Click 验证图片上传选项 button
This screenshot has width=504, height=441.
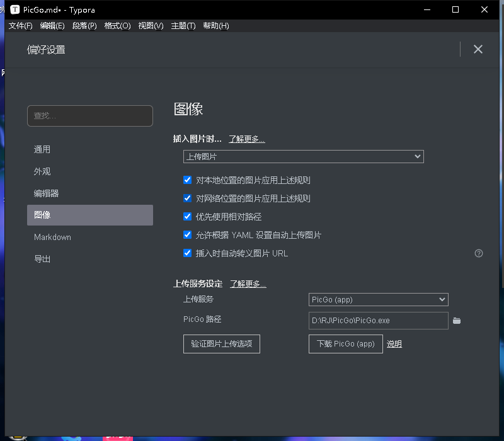(221, 344)
